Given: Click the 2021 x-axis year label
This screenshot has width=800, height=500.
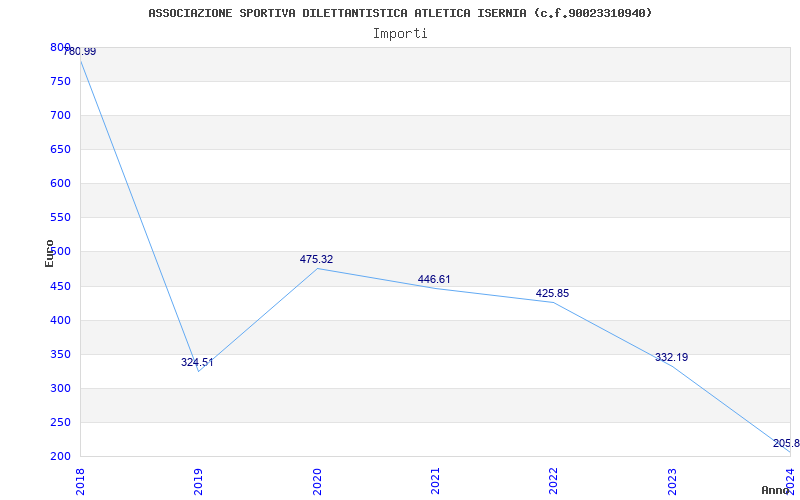Looking at the screenshot, I should [x=435, y=482].
